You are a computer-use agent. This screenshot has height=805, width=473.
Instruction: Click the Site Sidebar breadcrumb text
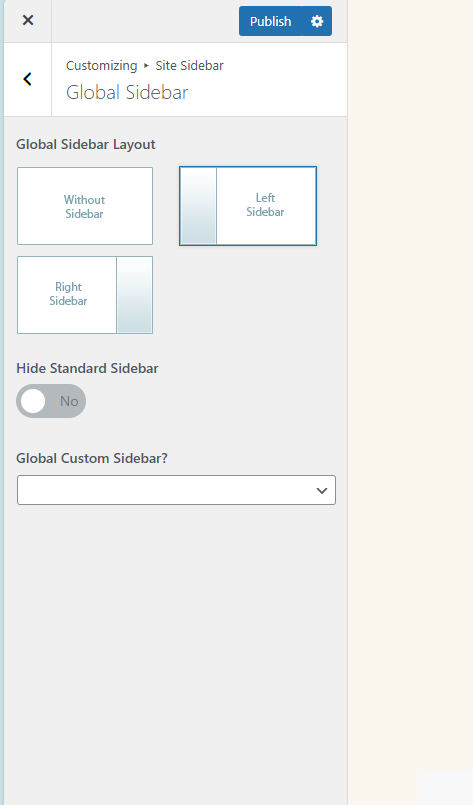point(190,66)
